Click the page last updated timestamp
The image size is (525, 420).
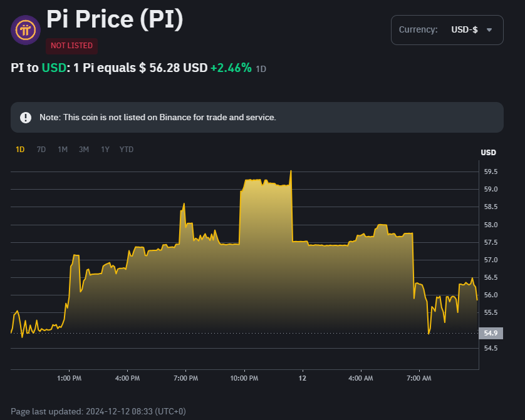[98, 411]
